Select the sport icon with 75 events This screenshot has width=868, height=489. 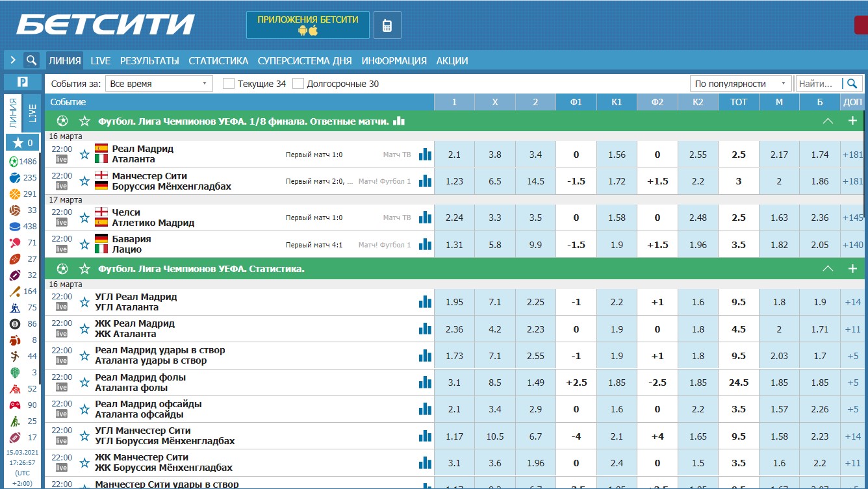(14, 308)
